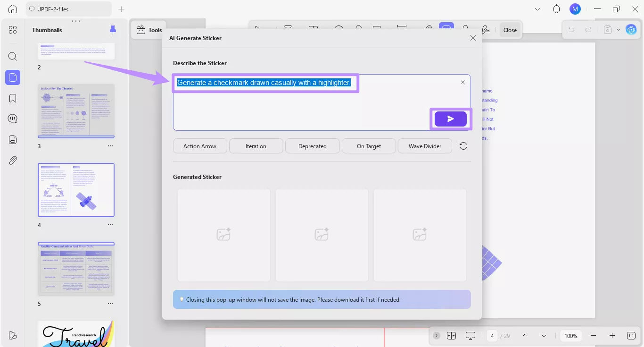Open the notifications bell
Image resolution: width=644 pixels, height=347 pixels.
coord(556,9)
